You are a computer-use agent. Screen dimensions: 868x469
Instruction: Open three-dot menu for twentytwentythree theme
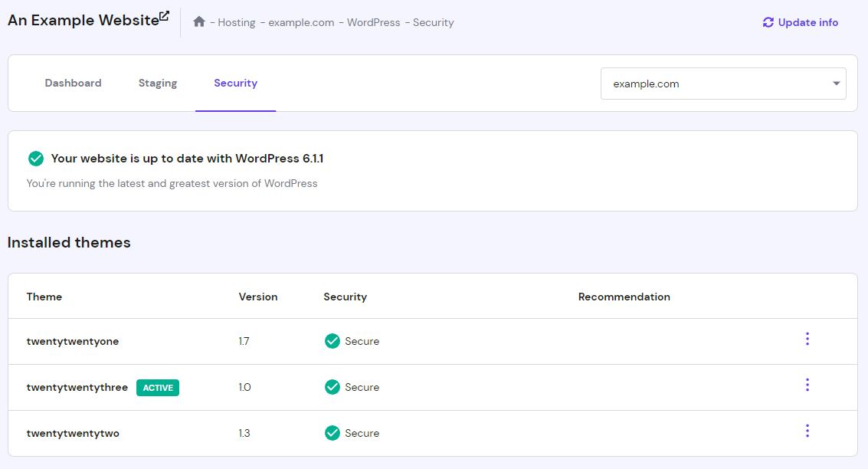tap(807, 385)
